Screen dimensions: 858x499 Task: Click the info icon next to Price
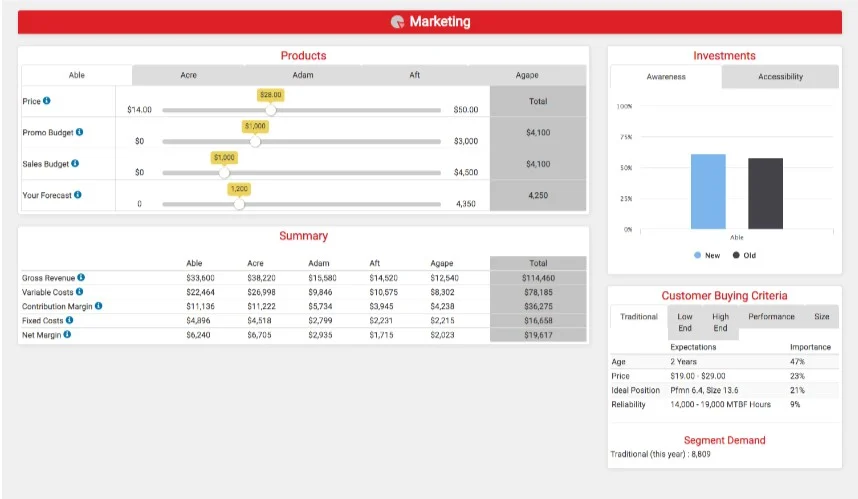click(47, 101)
